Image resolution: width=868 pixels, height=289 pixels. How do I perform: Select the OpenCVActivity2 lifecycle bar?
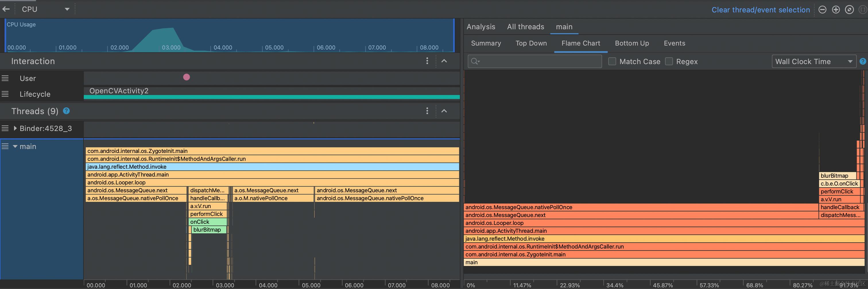(x=272, y=97)
